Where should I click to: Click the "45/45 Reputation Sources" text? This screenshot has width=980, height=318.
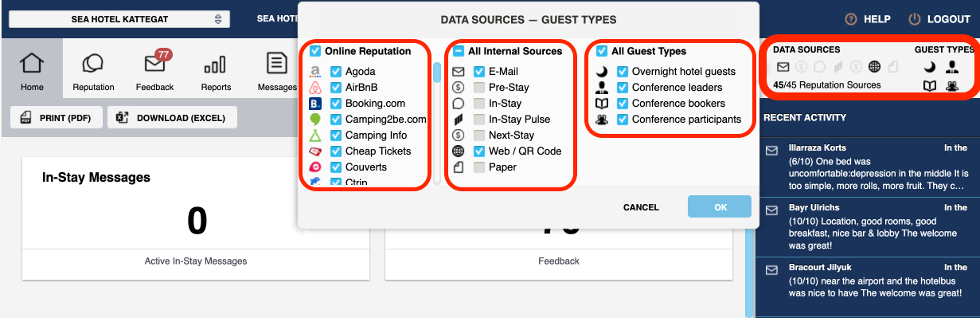[x=827, y=85]
